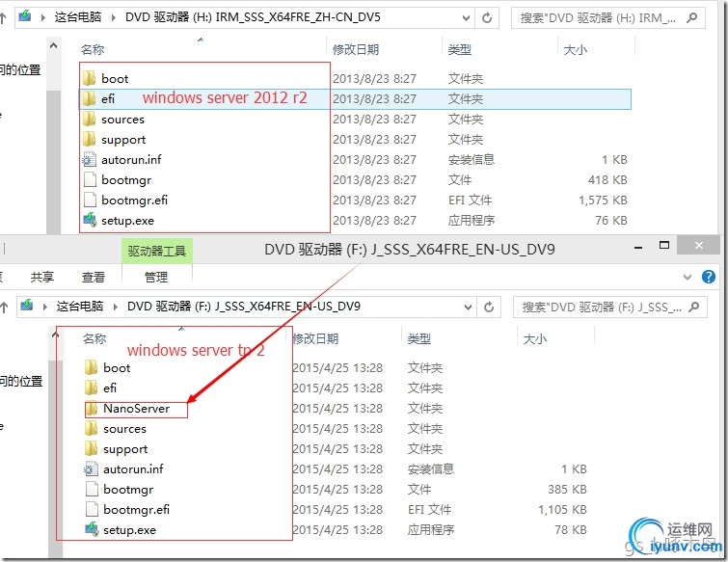Click 这台电脑 breadcrumb in H: drive address bar
The height and width of the screenshot is (562, 728).
(x=77, y=17)
